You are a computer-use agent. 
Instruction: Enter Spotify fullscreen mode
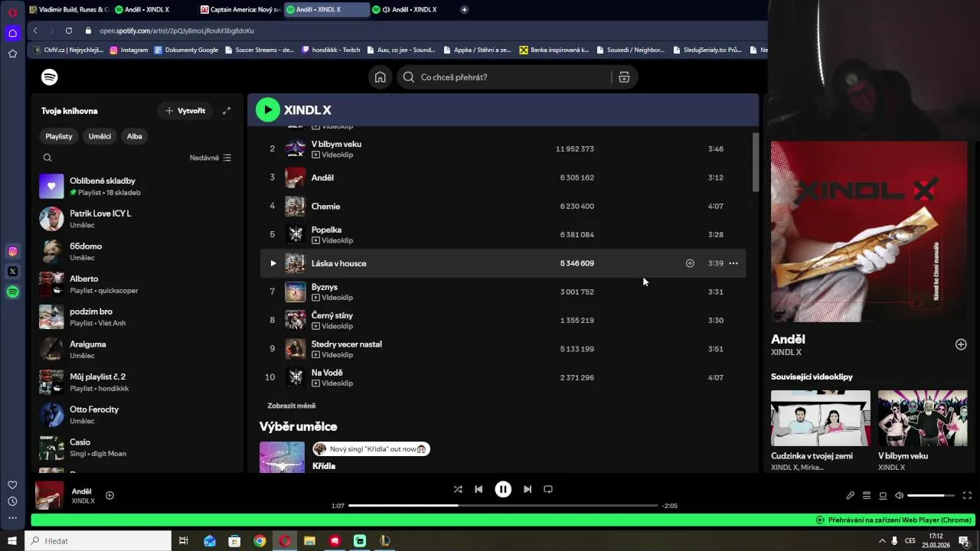point(967,496)
